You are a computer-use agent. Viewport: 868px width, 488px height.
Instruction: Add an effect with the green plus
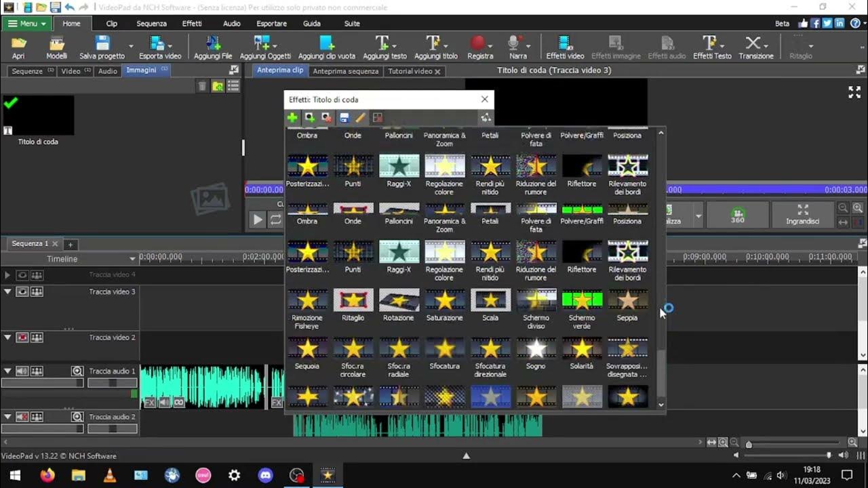click(x=292, y=118)
